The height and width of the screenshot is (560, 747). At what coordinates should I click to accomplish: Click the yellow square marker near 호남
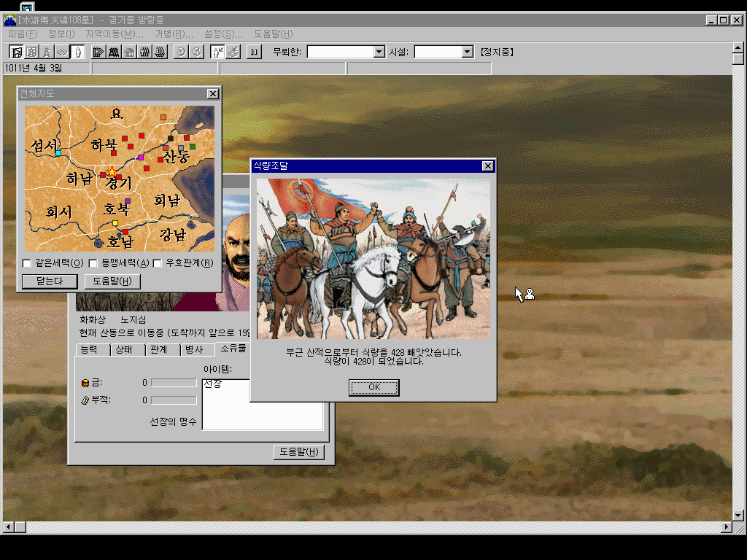click(x=115, y=223)
